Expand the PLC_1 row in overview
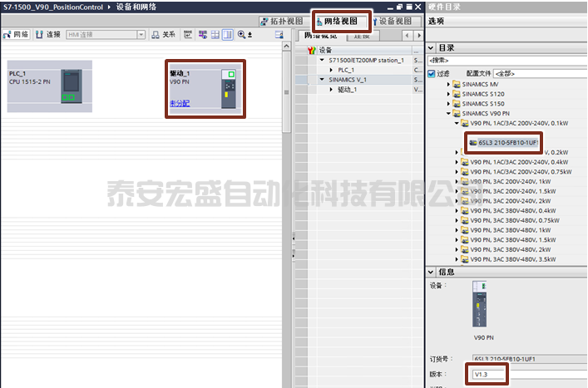Viewport: 588px width, 388px height. coord(331,70)
